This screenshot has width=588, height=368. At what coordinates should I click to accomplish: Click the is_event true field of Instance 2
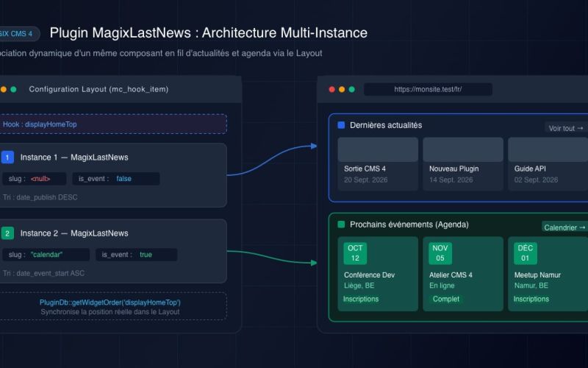click(x=136, y=255)
